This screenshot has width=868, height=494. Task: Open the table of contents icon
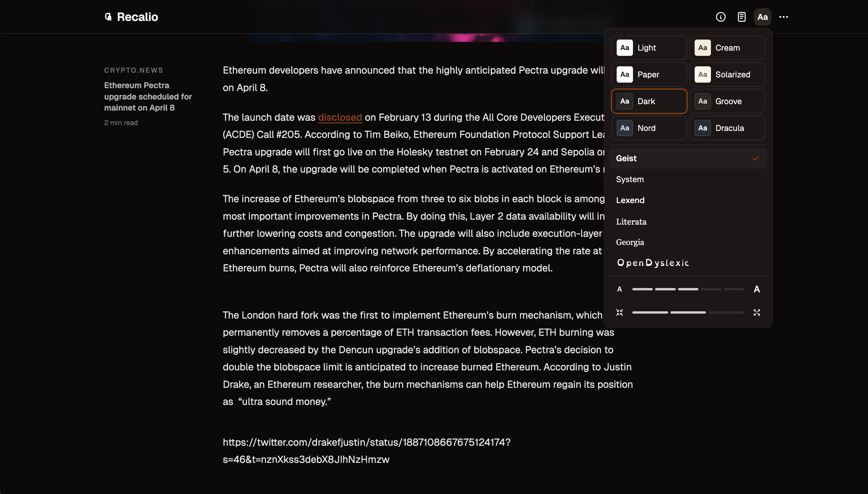click(741, 17)
